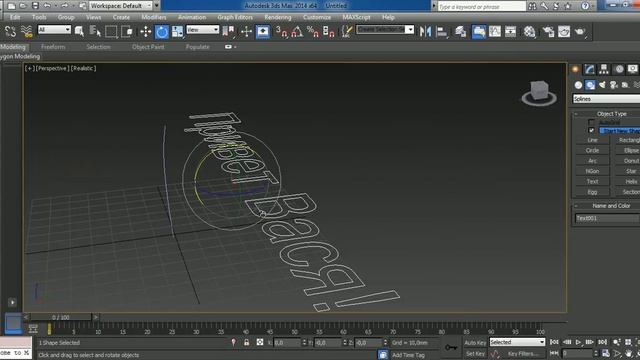Screen dimensions: 640x360
Task: Click the Use Pivot Point Center icon
Action: click(229, 31)
